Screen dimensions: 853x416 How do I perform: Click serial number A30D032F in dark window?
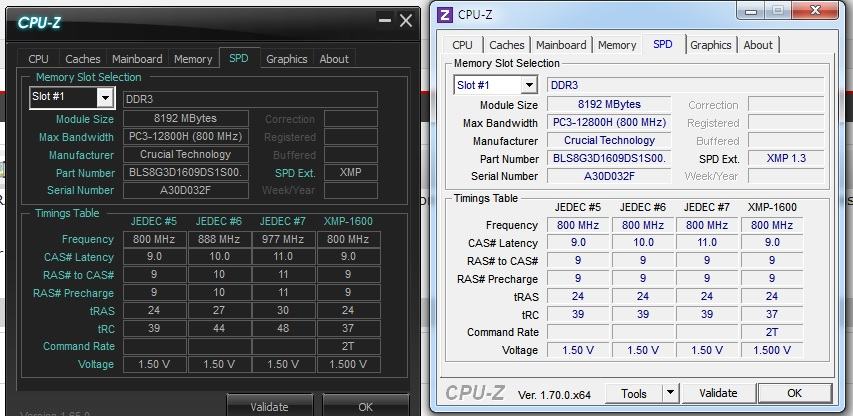point(186,190)
